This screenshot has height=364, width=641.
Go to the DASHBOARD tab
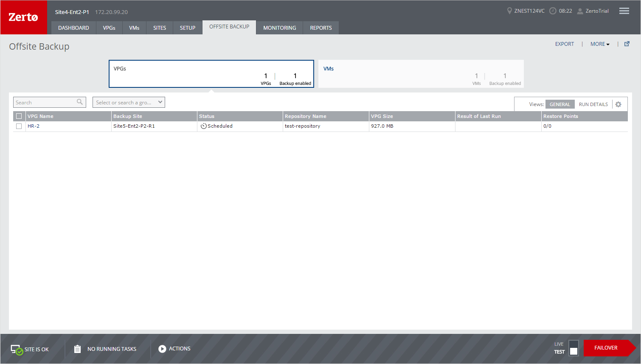pos(73,28)
